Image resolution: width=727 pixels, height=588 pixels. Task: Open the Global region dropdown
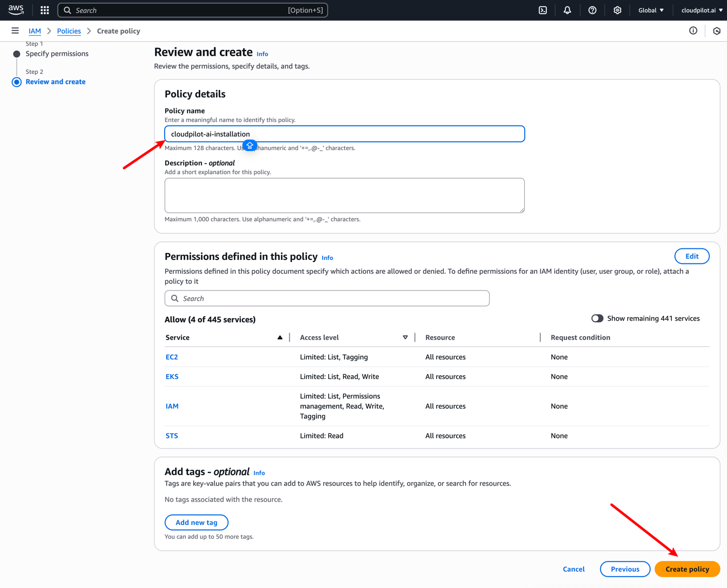click(651, 10)
